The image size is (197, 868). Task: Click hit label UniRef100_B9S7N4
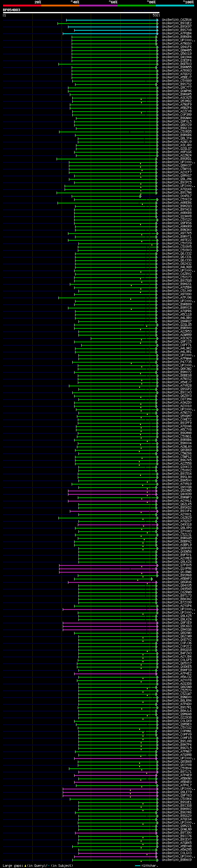[177, 193]
